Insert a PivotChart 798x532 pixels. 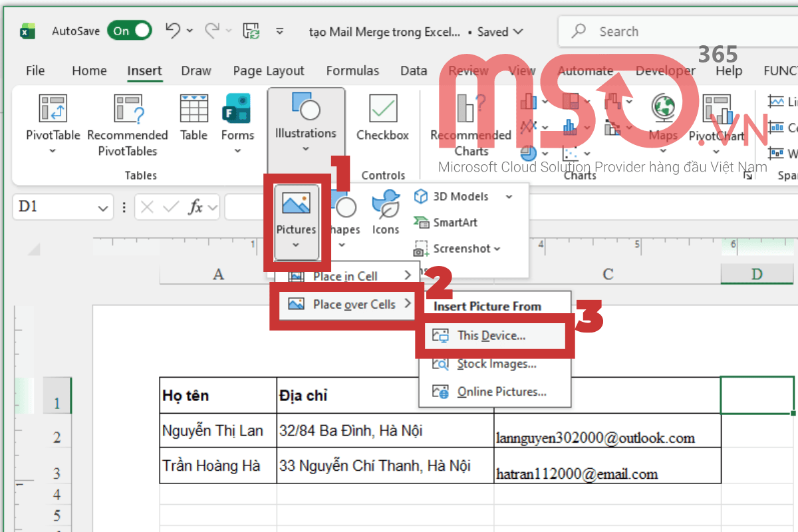[x=718, y=120]
